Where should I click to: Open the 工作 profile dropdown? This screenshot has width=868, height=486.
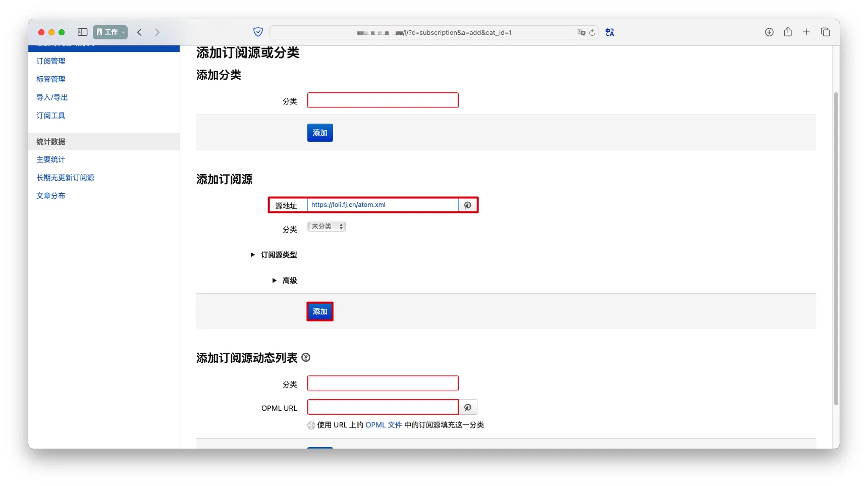pyautogui.click(x=110, y=32)
